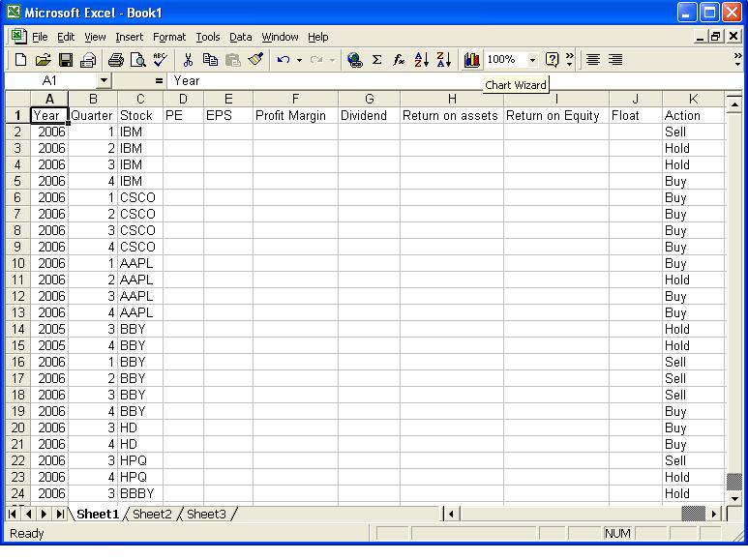Viewport: 748px width, 560px height.
Task: Select the Dividend header cell
Action: pyautogui.click(x=369, y=115)
